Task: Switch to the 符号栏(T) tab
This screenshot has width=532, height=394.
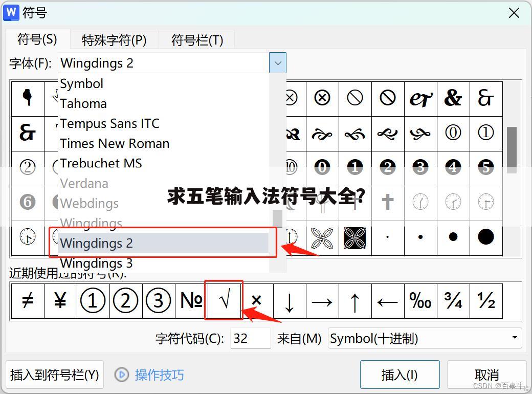Action: [197, 39]
